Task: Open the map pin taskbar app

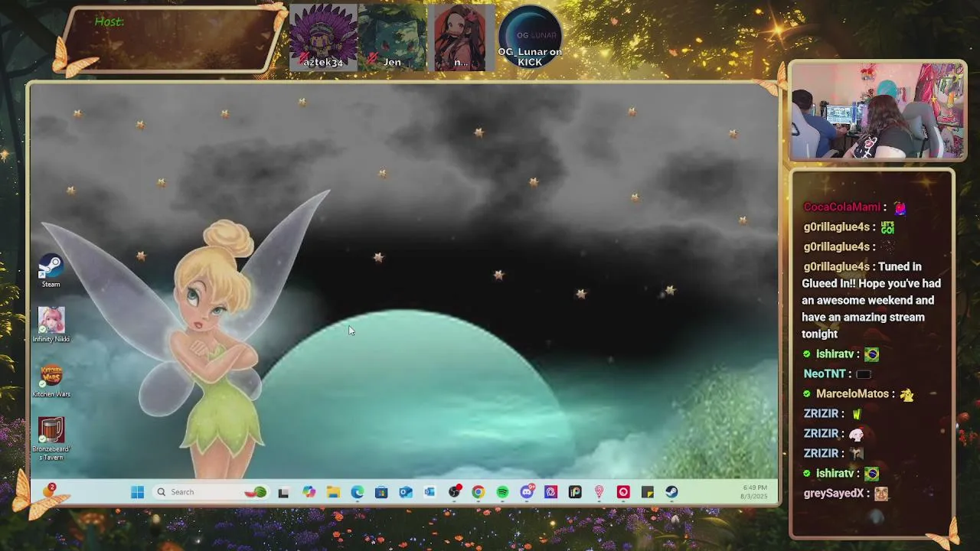Action: (599, 492)
